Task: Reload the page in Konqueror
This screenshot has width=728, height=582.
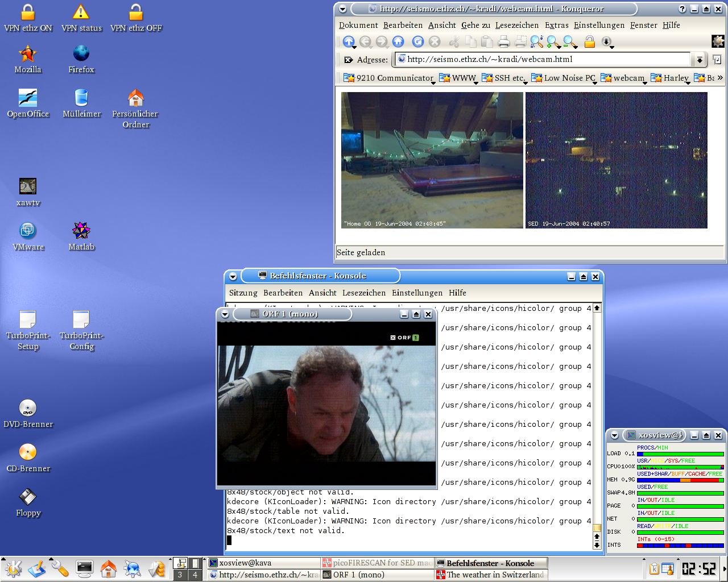Action: point(418,41)
